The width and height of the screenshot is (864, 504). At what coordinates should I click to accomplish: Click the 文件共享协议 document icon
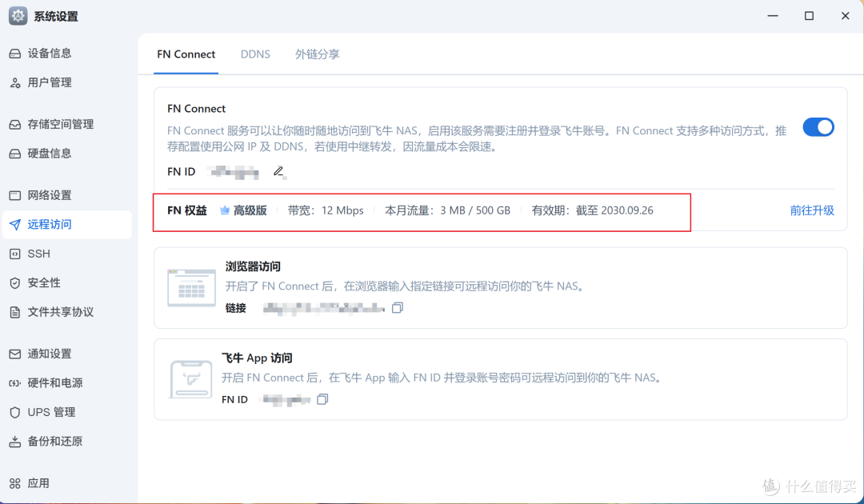15,312
